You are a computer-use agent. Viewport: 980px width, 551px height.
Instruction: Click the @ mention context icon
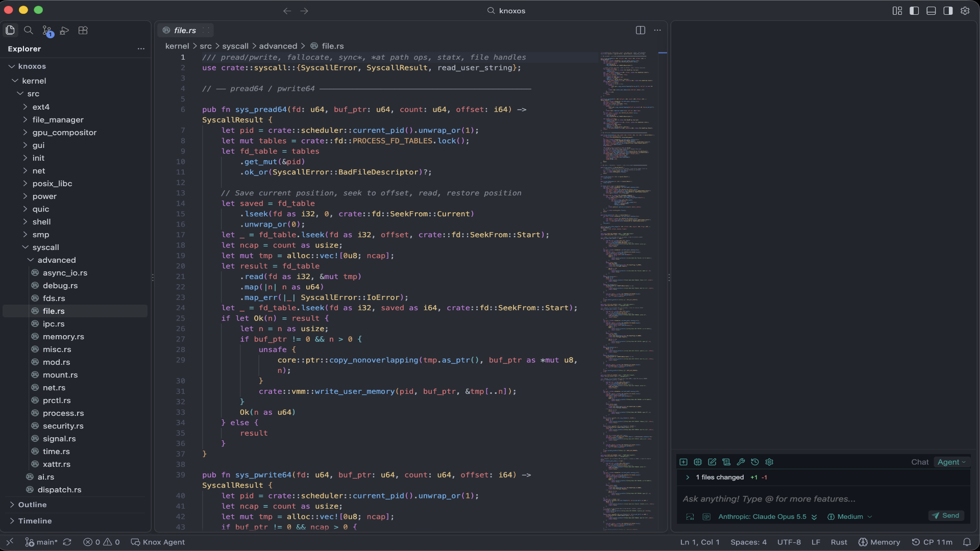click(706, 517)
